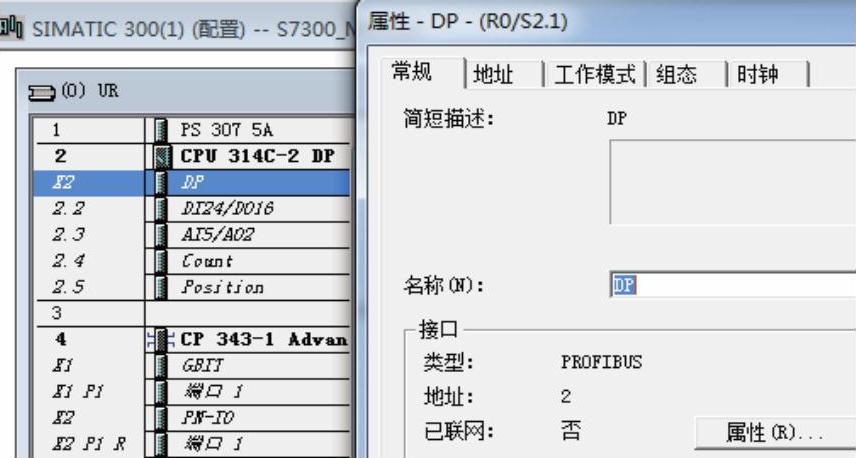Open the 工作模式 tab
The image size is (856, 458).
(595, 74)
